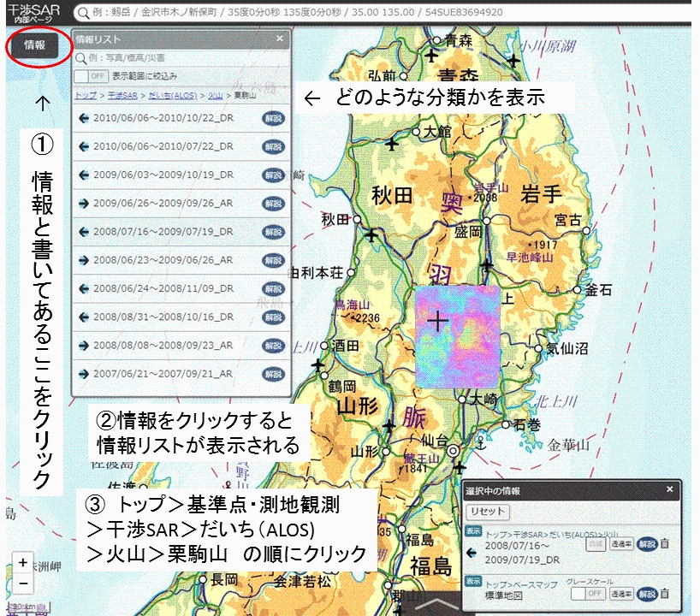
Task: Click left arrow icon of 2008/08/31～2008/10/16_DR
Action: (x=84, y=317)
